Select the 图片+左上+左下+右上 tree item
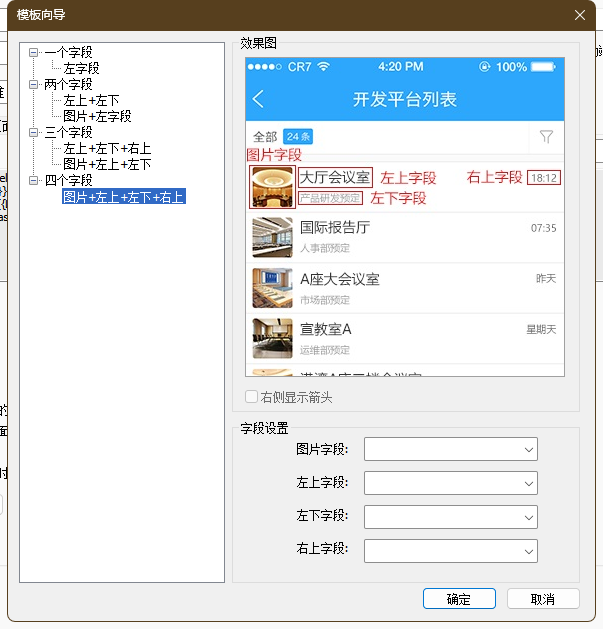This screenshot has width=603, height=629. point(123,197)
